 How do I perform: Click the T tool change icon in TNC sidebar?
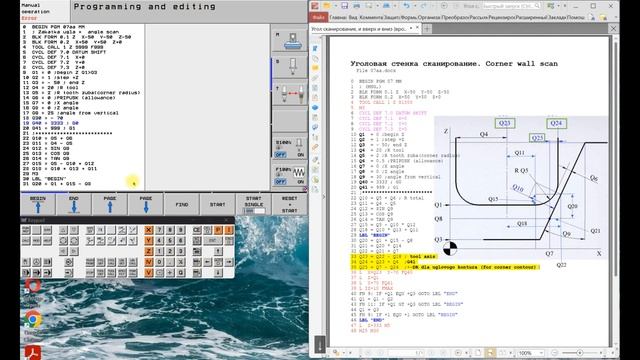pyautogui.click(x=289, y=94)
